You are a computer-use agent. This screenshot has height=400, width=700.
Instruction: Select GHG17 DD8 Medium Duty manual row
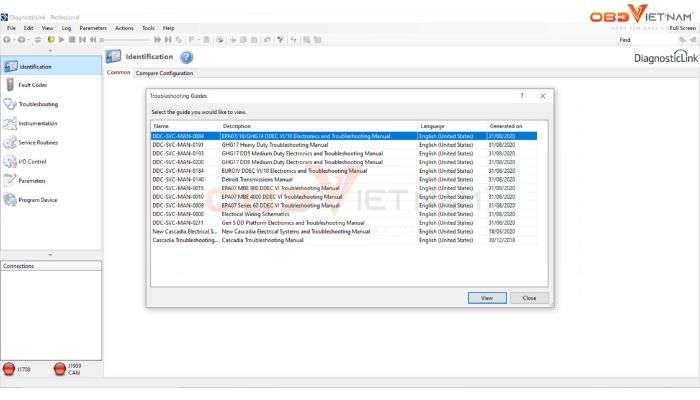(x=344, y=162)
